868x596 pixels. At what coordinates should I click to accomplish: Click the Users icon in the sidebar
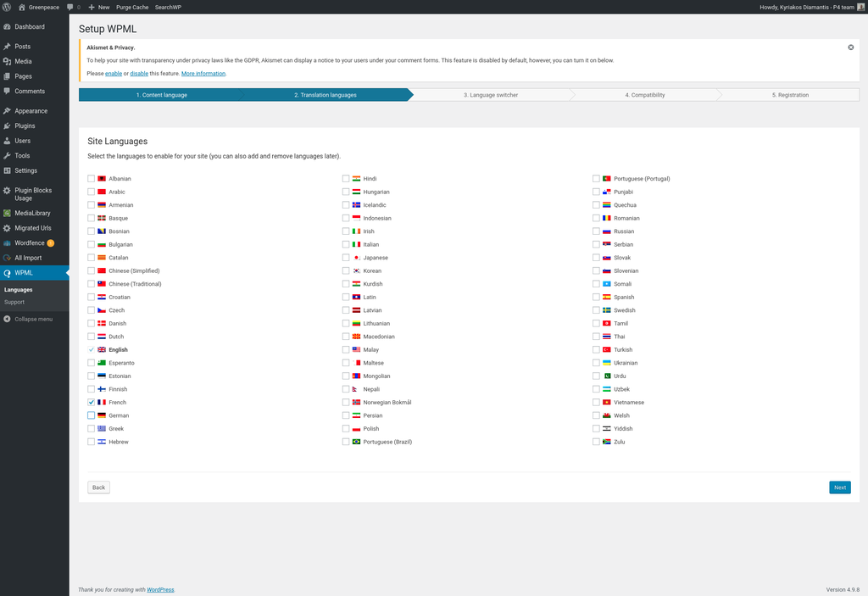coord(7,141)
